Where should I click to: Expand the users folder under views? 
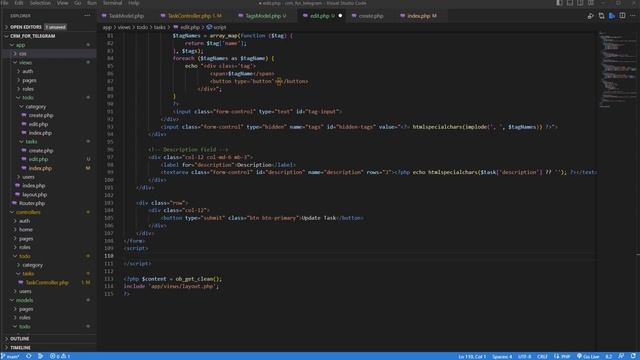[x=28, y=177]
